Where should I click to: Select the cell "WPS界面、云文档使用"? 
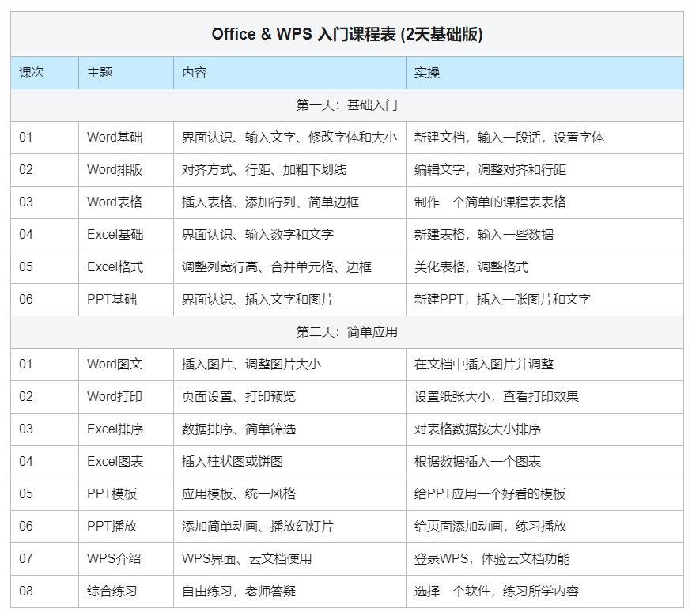(x=289, y=558)
